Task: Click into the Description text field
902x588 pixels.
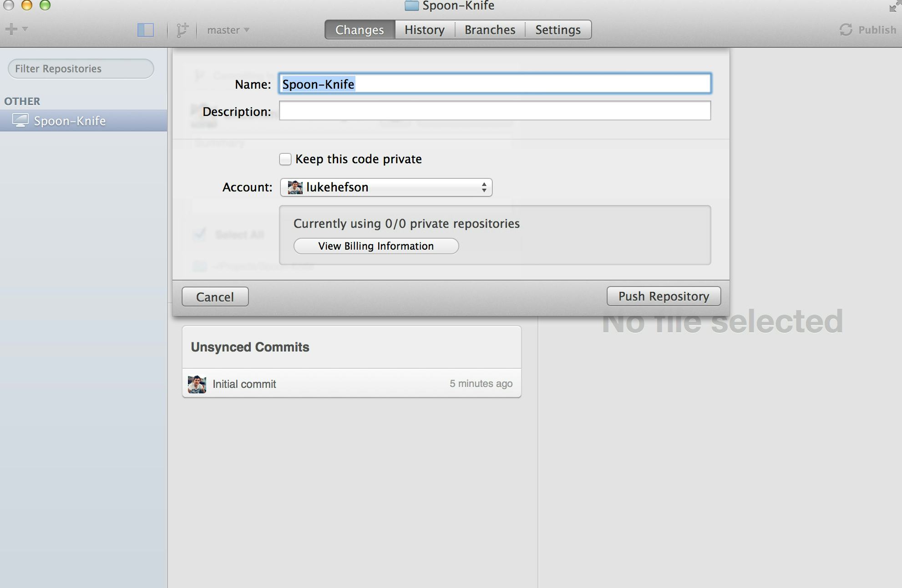Action: coord(495,111)
